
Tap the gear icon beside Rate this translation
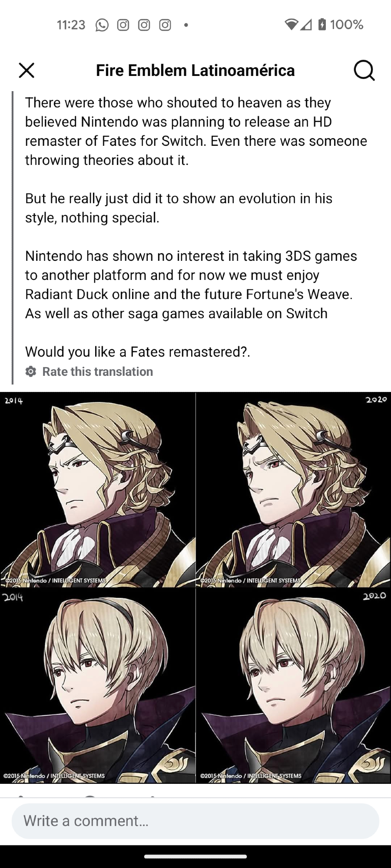point(31,372)
